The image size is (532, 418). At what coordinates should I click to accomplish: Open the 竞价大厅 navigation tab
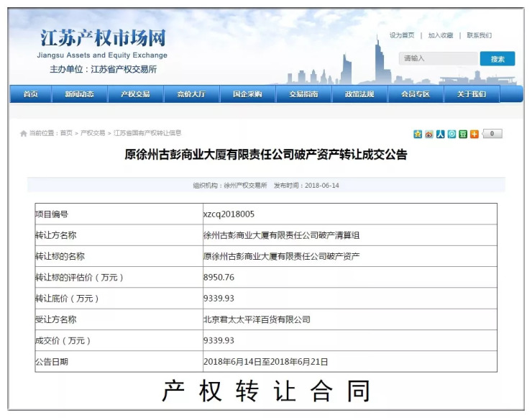(191, 94)
